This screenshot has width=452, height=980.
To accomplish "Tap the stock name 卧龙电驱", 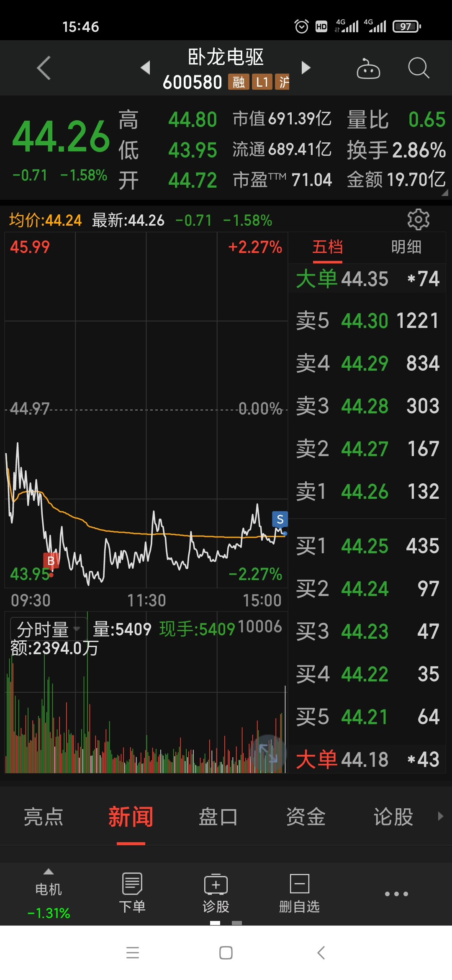I will click(x=226, y=57).
